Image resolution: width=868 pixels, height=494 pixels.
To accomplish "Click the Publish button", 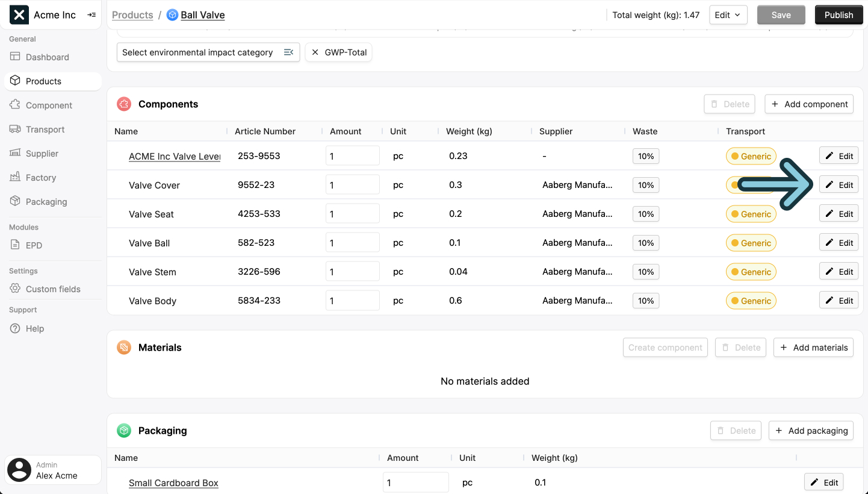I will [x=839, y=15].
